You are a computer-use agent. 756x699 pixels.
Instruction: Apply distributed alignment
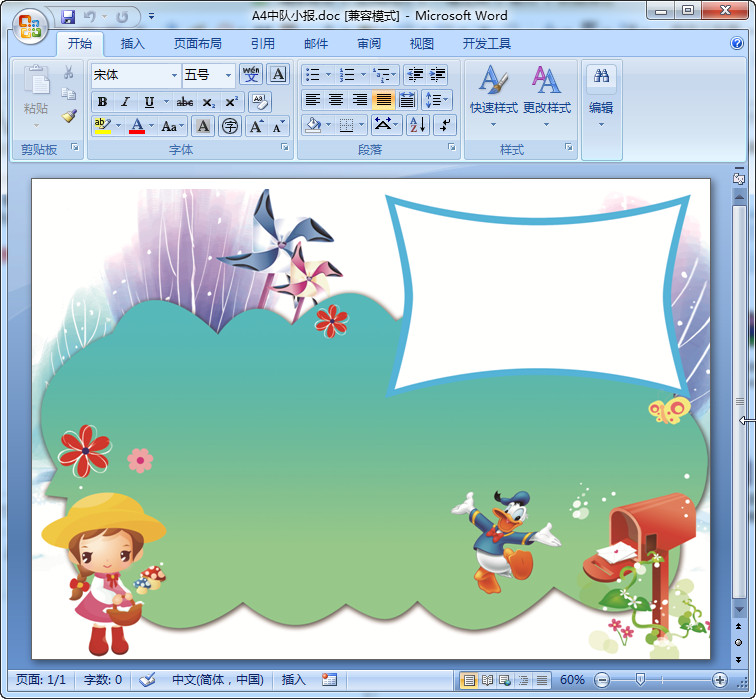407,100
